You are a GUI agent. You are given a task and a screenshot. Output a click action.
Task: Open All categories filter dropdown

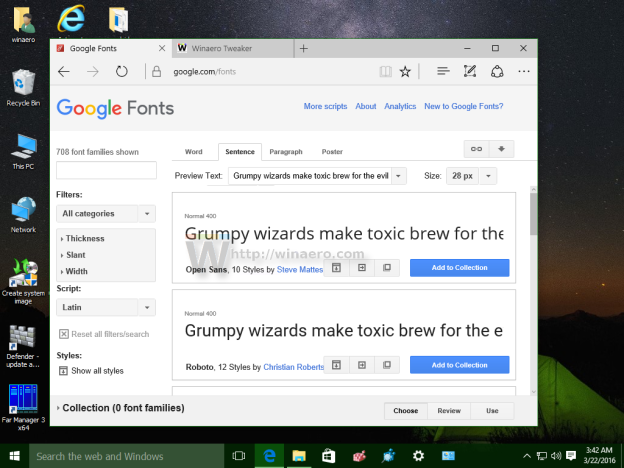106,214
